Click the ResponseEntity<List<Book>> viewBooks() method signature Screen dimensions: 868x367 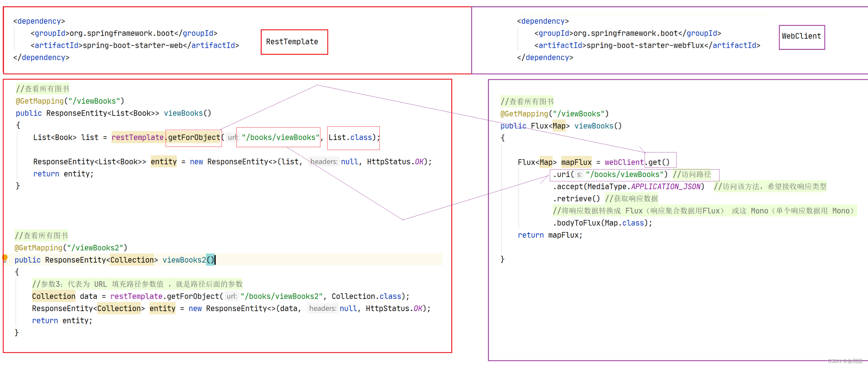[113, 113]
